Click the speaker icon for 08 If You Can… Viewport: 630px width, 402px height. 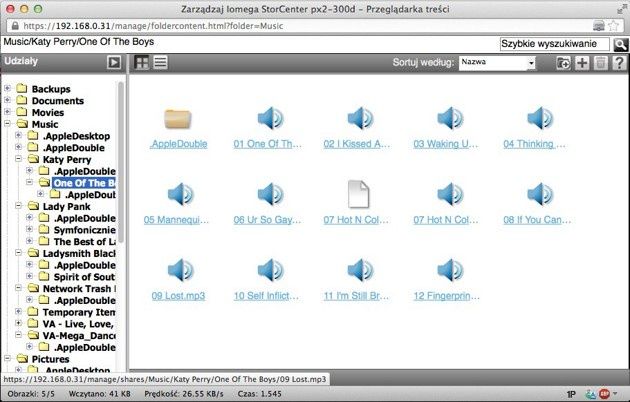pos(540,194)
